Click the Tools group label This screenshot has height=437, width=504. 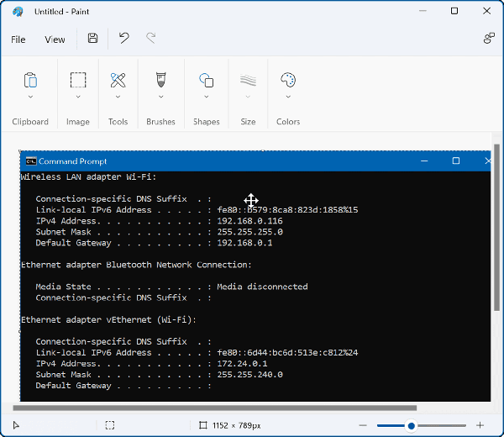point(118,122)
